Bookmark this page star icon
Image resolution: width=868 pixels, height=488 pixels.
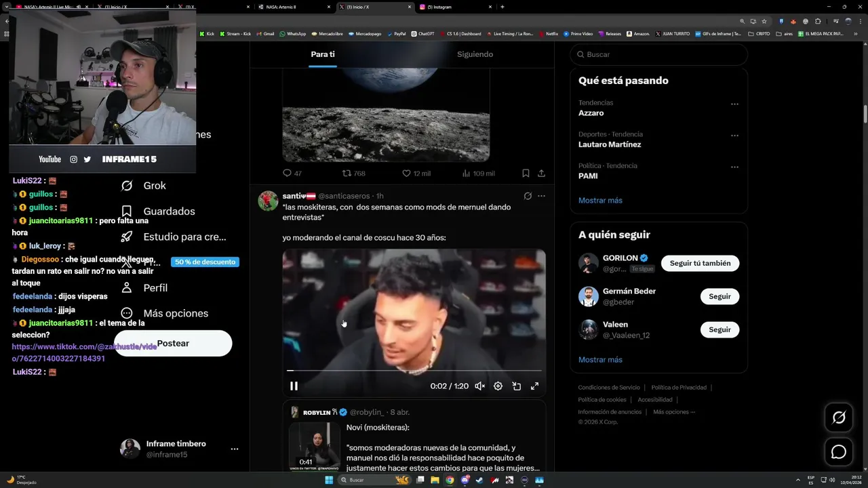click(x=764, y=21)
